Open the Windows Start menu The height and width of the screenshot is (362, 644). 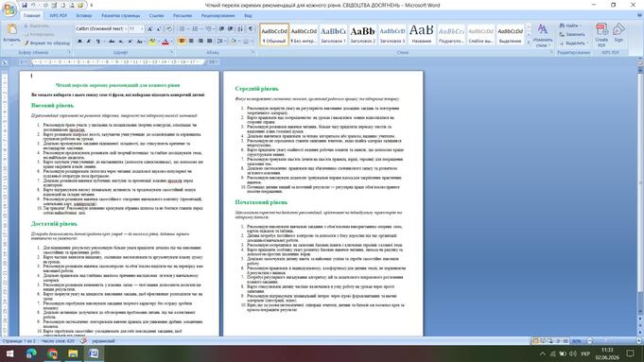(x=9, y=353)
